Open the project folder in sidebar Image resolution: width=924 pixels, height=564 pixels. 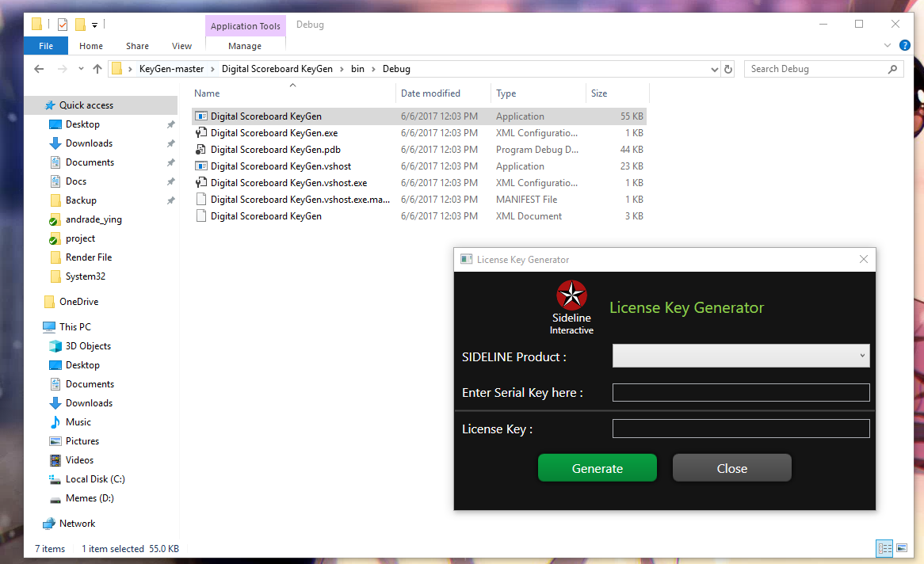[80, 238]
